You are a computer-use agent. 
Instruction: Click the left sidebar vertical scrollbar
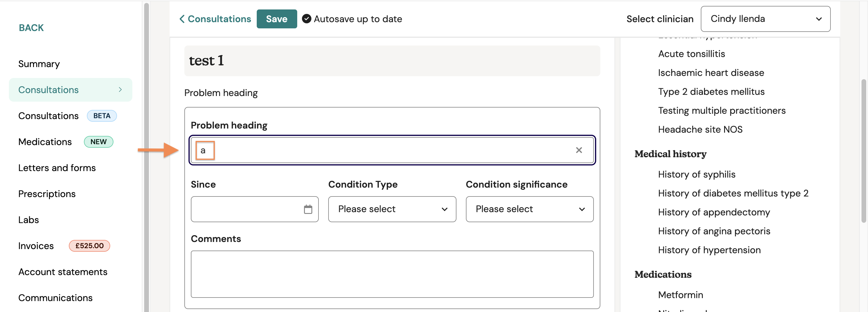(146, 157)
